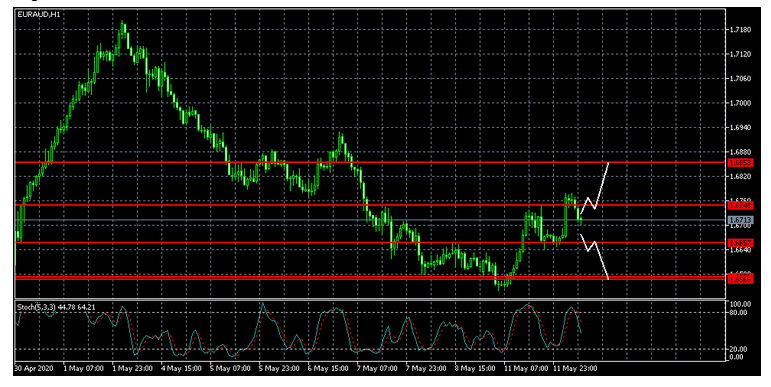Click the 20.00 stochastic scale label
This screenshot has width=771, height=387.
tap(739, 349)
